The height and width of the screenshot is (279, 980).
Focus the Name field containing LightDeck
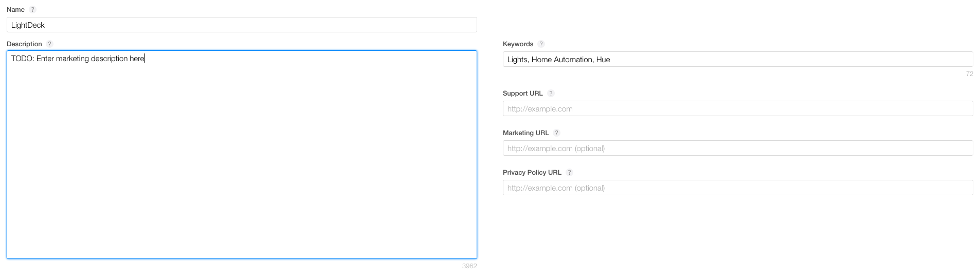tap(242, 25)
